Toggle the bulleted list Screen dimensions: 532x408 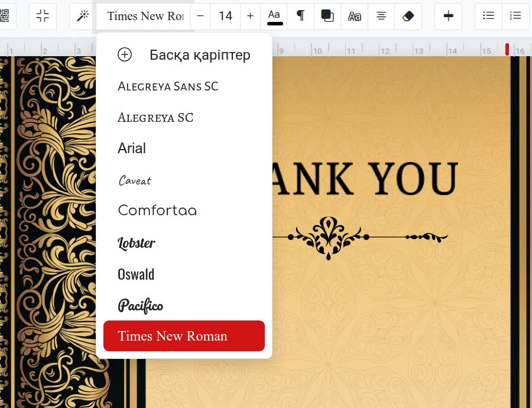(x=489, y=16)
